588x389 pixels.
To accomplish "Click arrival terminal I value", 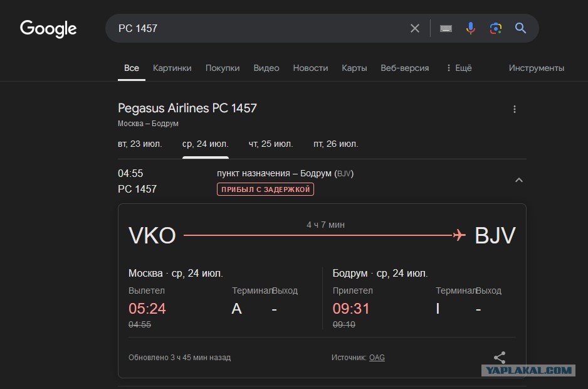I will (438, 309).
